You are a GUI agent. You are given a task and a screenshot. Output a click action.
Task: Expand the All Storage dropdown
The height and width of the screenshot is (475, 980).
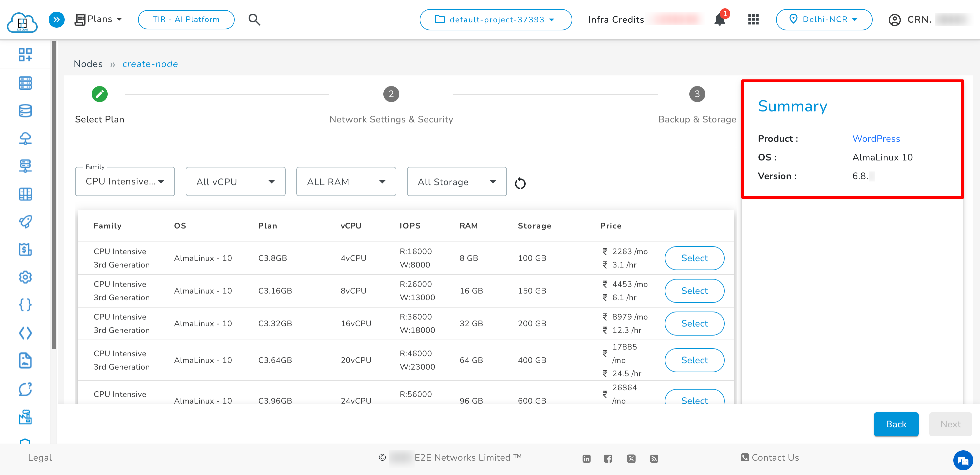tap(457, 181)
